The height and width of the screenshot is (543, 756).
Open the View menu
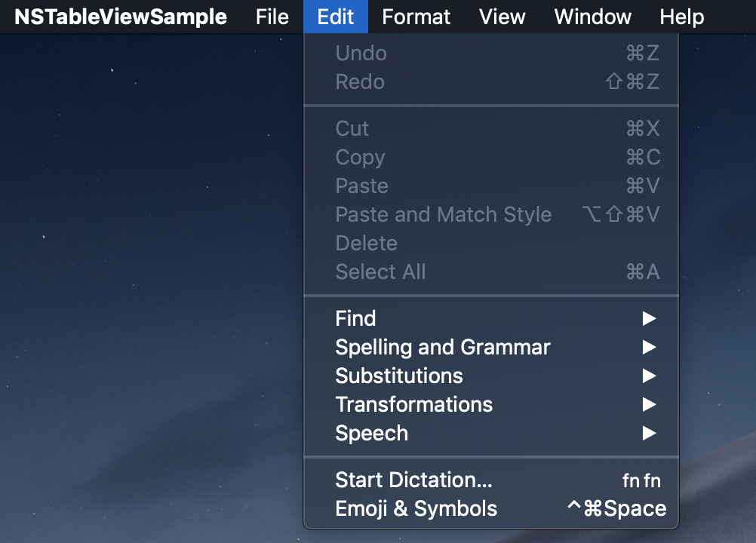tap(502, 17)
